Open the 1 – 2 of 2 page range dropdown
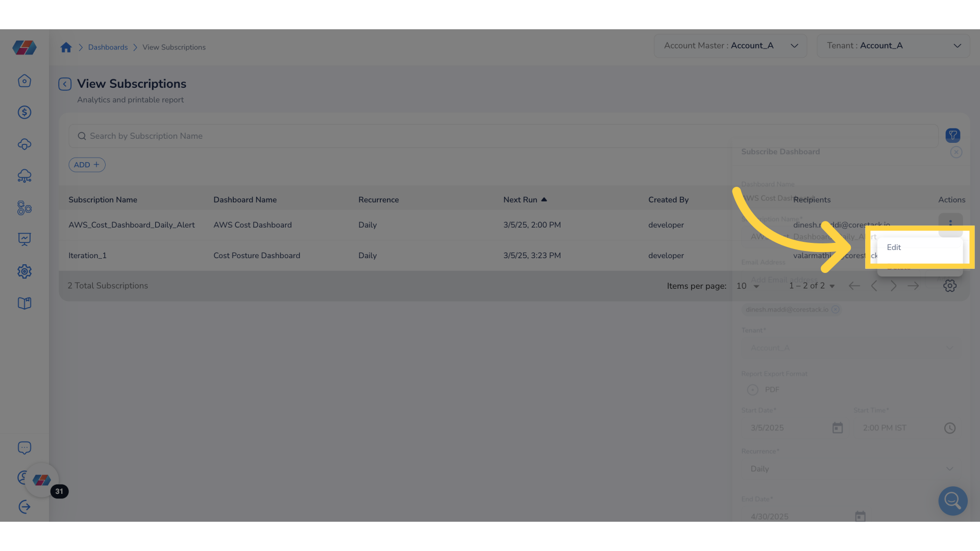 812,286
